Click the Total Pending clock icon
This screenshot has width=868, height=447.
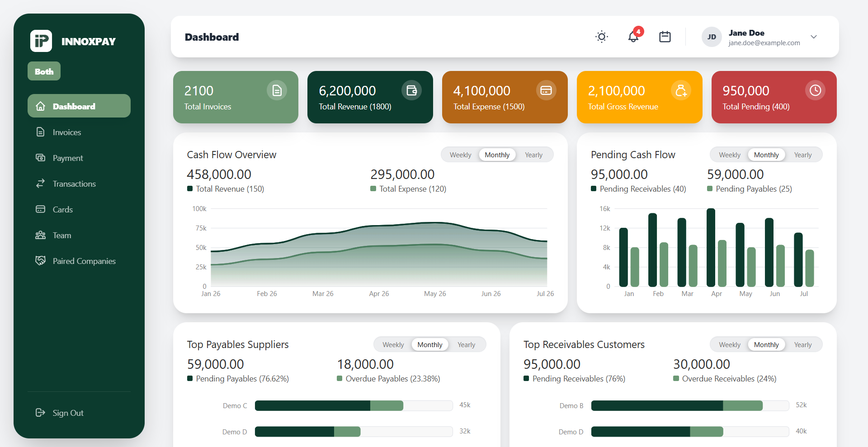815,90
